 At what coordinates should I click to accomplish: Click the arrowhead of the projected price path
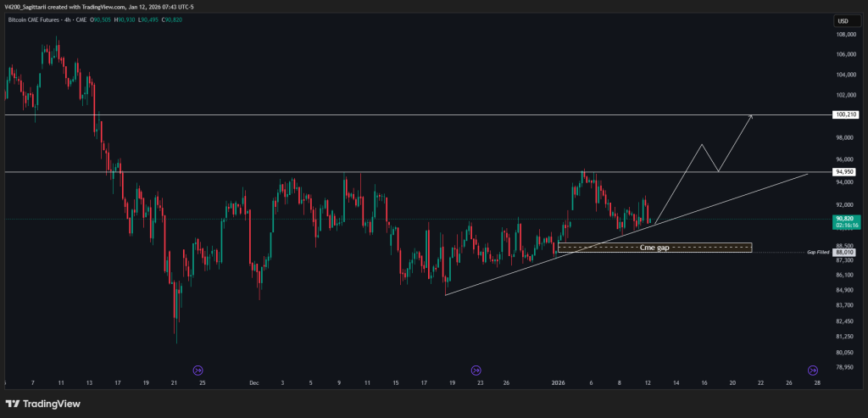(751, 117)
